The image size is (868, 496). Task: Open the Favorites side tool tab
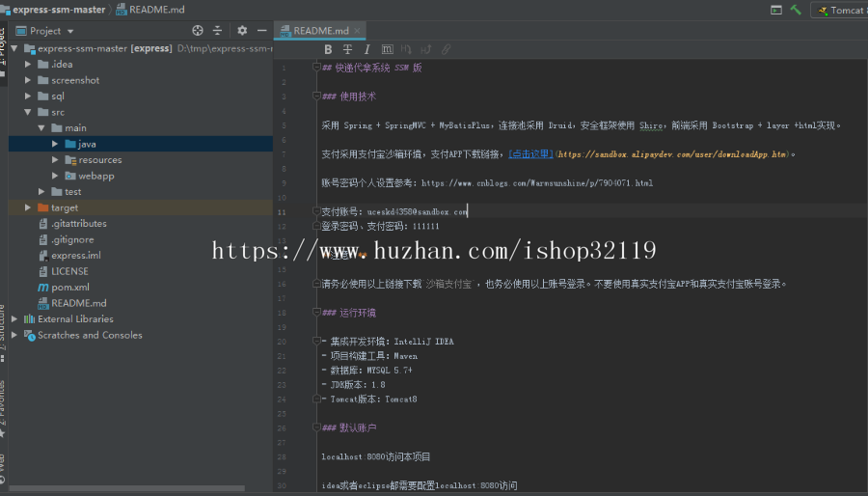click(x=3, y=407)
